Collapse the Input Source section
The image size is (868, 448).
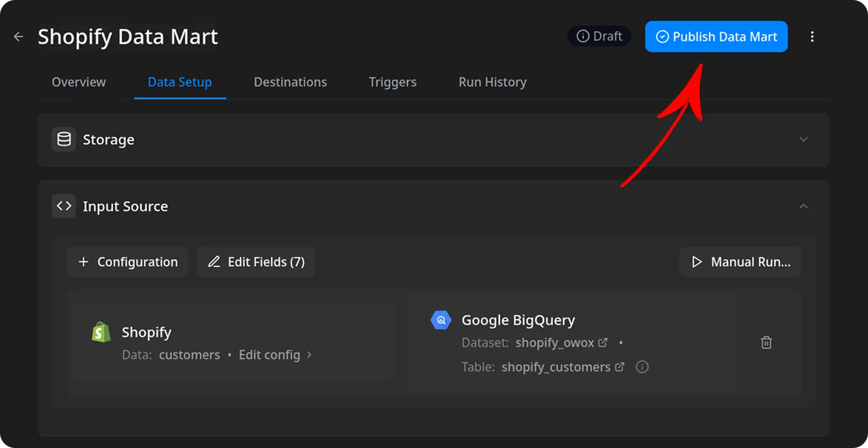coord(803,206)
